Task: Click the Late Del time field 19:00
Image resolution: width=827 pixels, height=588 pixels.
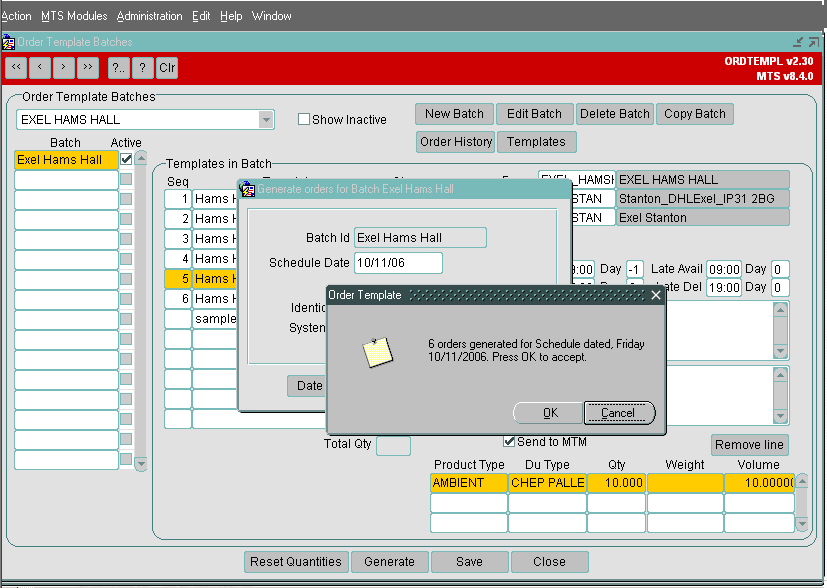Action: tap(724, 288)
